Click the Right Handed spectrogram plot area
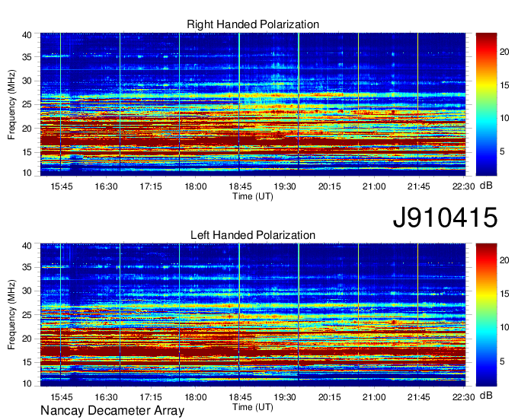This screenshot has height=420, width=518. pos(253,104)
